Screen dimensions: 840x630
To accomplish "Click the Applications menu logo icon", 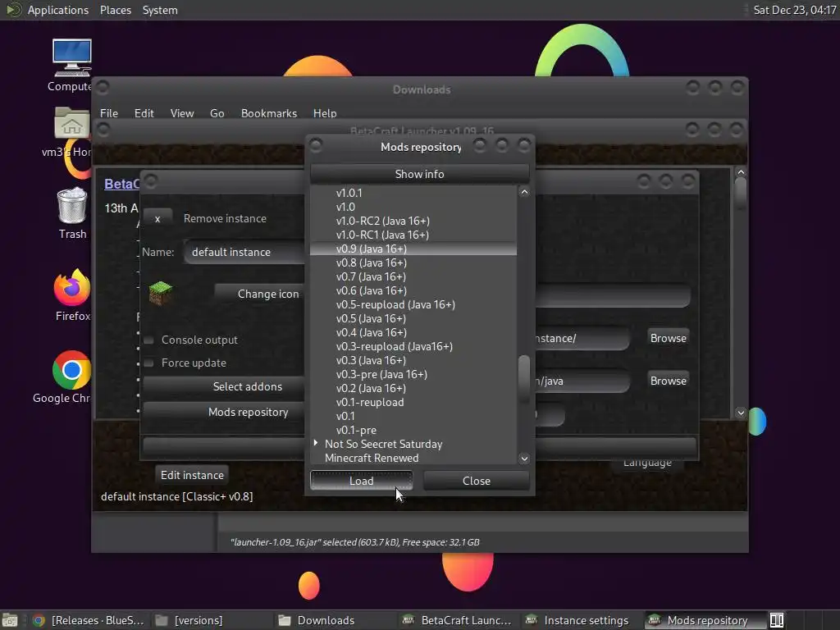I will coord(13,10).
